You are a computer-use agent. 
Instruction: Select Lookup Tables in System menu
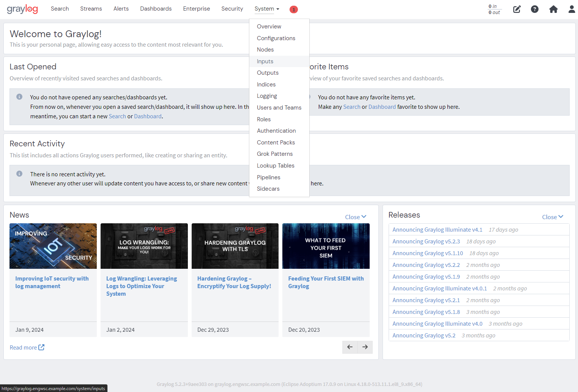tap(279, 166)
